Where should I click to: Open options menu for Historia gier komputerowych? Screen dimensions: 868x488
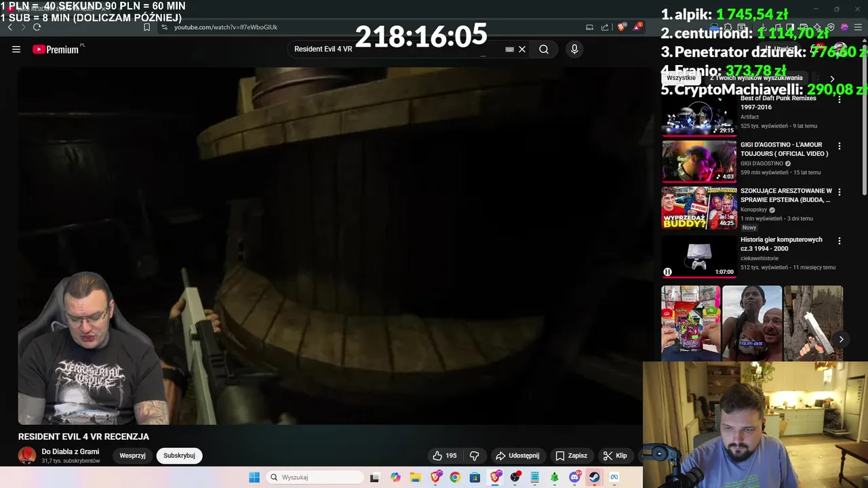(x=840, y=241)
